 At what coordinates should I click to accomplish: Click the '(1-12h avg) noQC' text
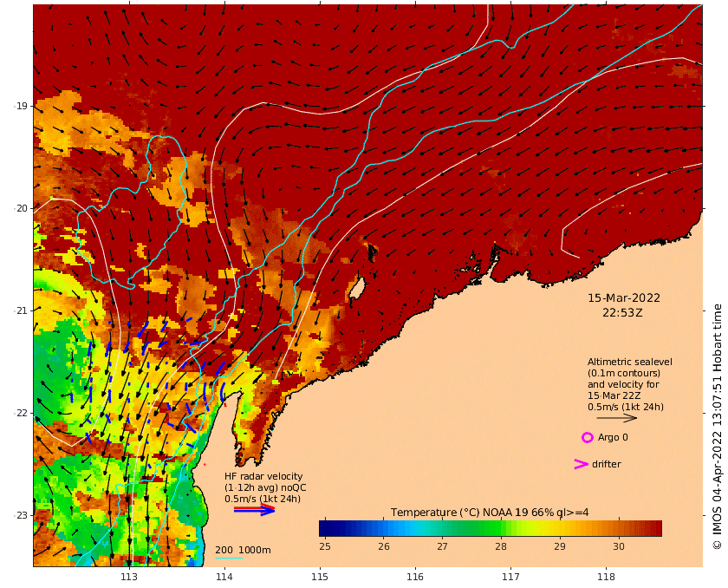[265, 487]
